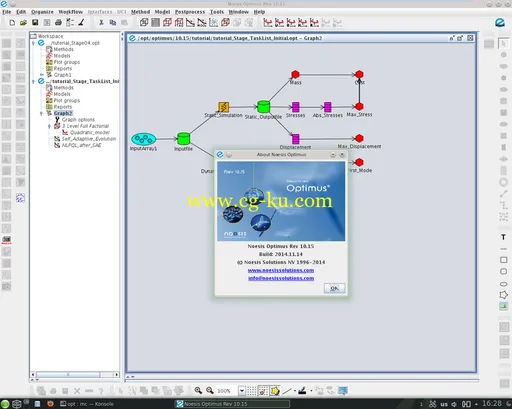Image resolution: width=512 pixels, height=409 pixels.
Task: Click the Stresses magenta vector node
Action: click(295, 107)
